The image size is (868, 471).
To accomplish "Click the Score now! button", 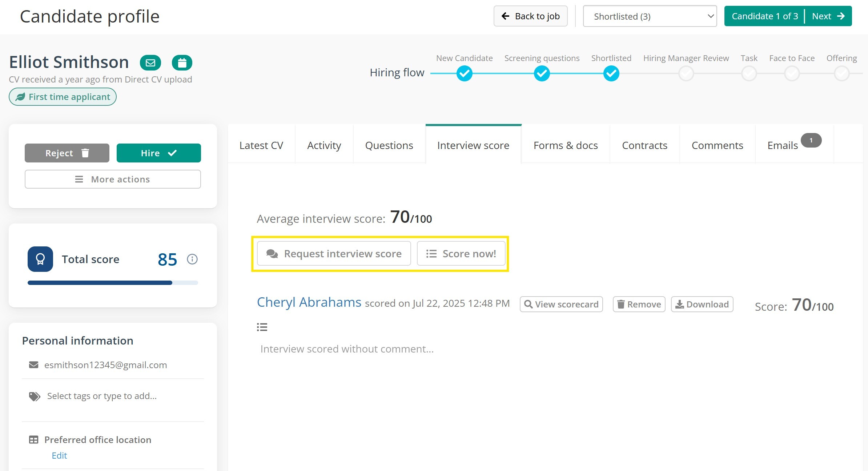I will (x=461, y=253).
